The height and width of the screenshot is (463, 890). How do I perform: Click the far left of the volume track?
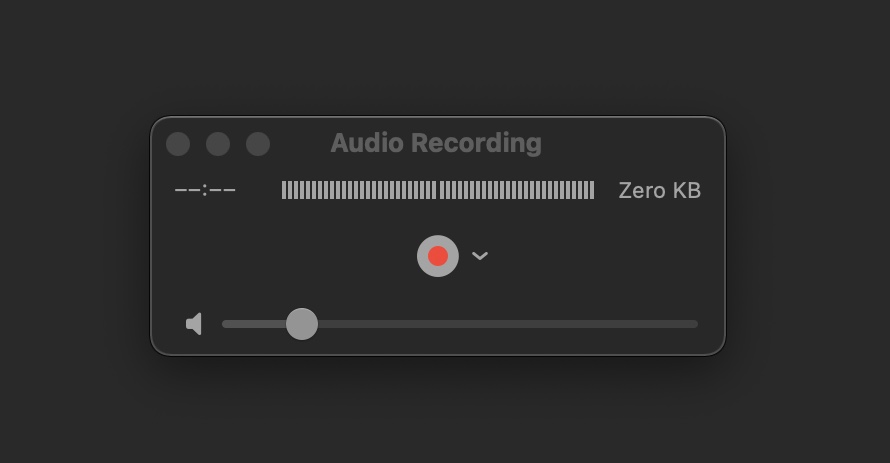[x=225, y=324]
